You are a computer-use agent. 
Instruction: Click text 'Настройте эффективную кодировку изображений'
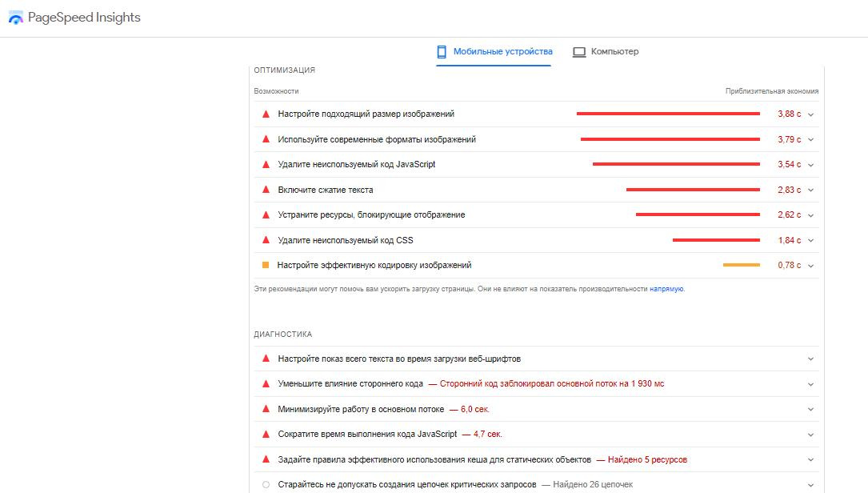point(374,265)
